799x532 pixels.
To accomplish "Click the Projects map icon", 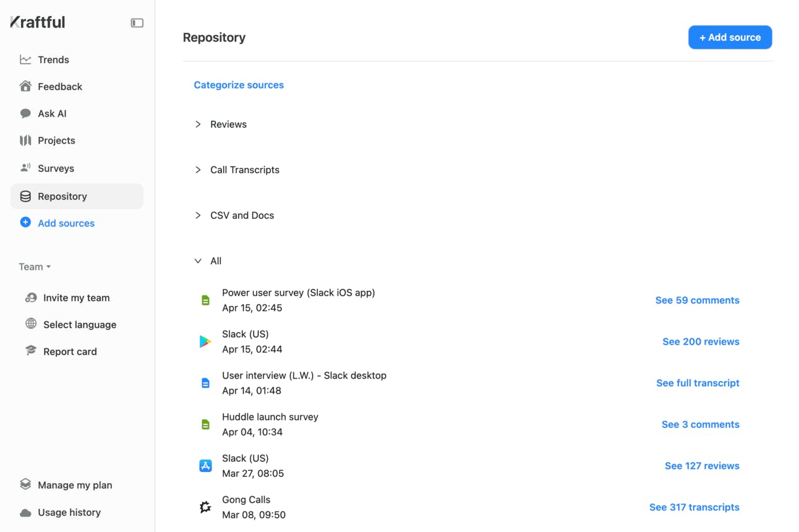I will 25,140.
